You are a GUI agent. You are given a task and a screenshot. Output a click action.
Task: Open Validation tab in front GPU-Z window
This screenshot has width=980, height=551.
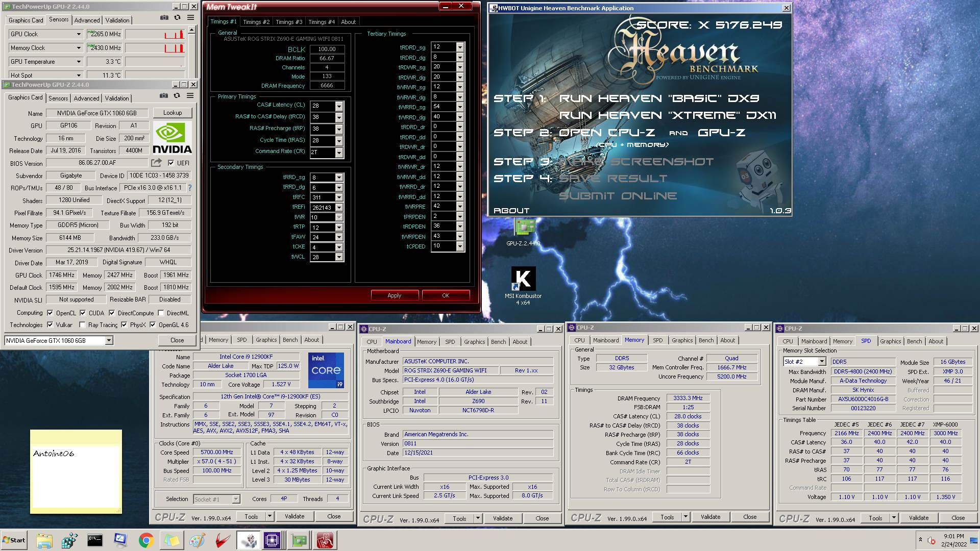(x=117, y=98)
